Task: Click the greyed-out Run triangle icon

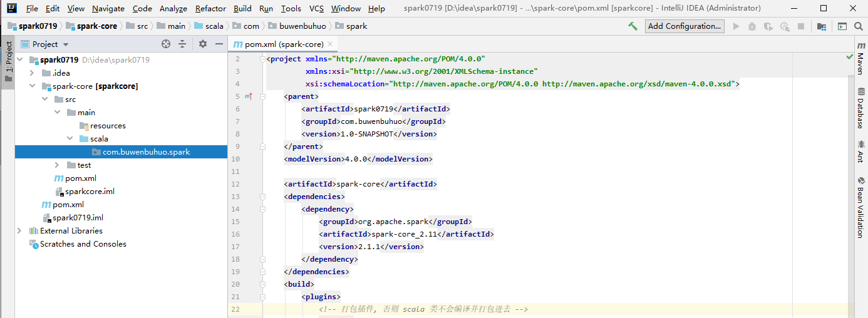Action: pyautogui.click(x=736, y=26)
